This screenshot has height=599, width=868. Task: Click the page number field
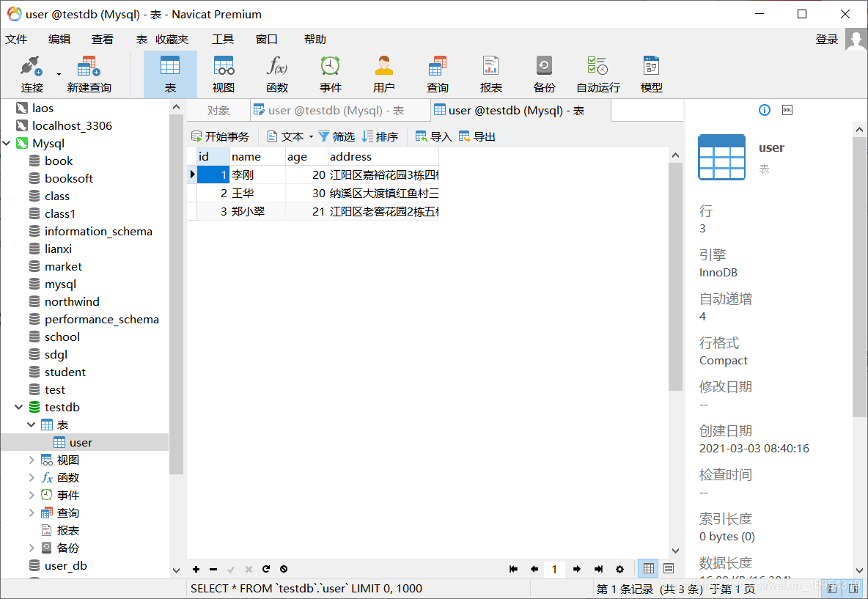[x=555, y=569]
